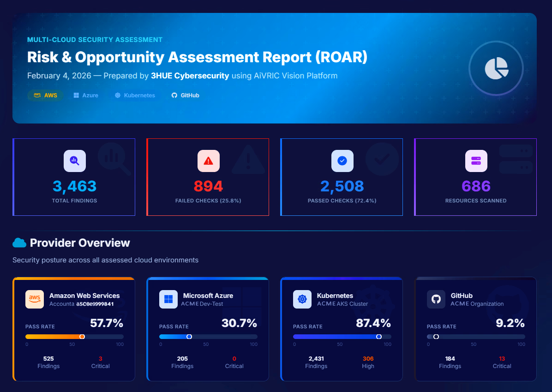Click the Microsoft Azure logo icon

(x=168, y=299)
